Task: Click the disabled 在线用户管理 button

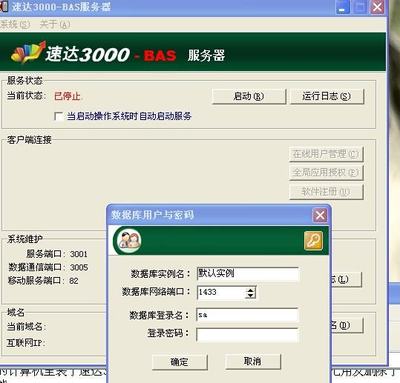Action: (326, 154)
